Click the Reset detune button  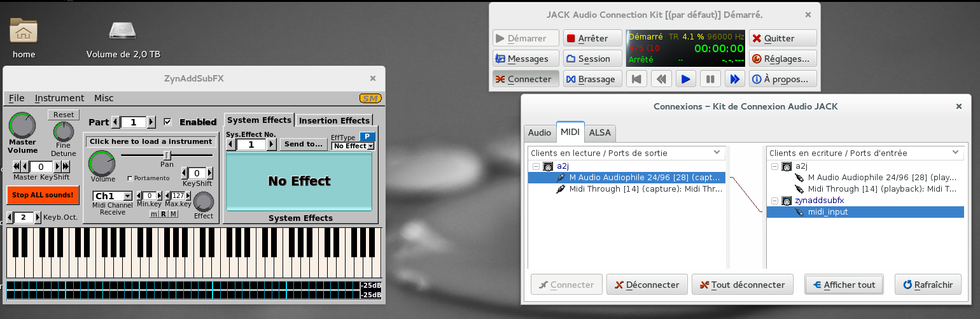pyautogui.click(x=64, y=115)
